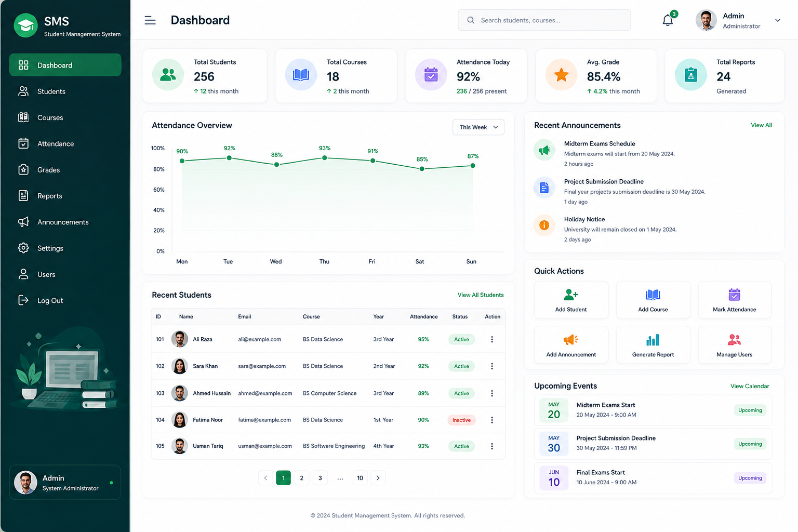Open the action menu for Fatima Noor

point(492,420)
